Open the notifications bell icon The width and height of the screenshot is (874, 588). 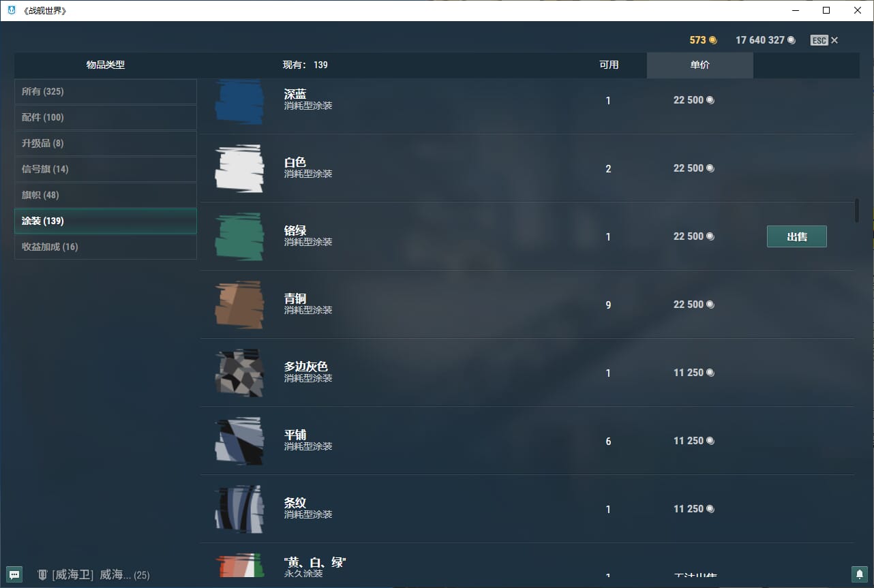(859, 574)
